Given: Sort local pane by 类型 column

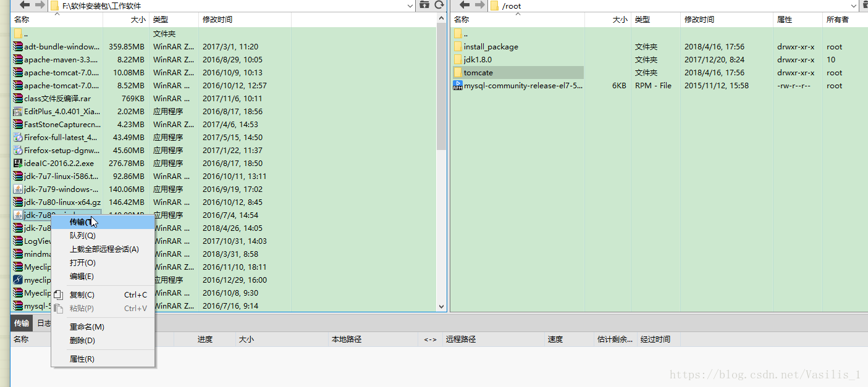Looking at the screenshot, I should click(174, 20).
